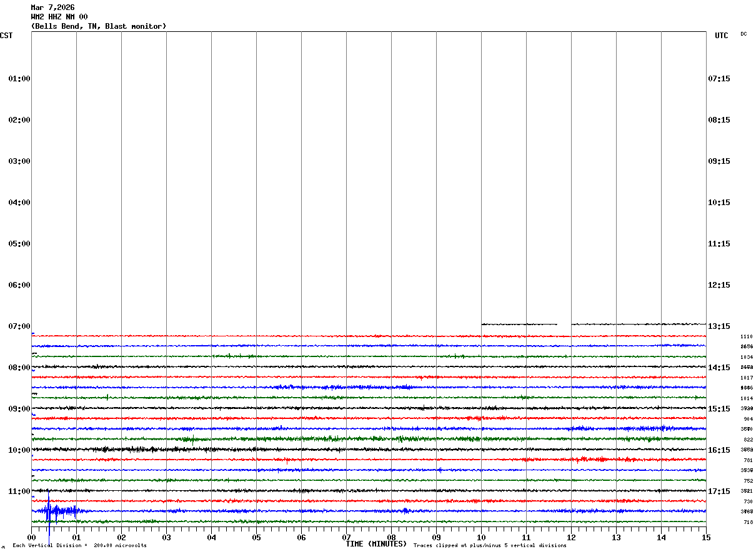
Task: Select the 718 value beside the bottom trace
Action: [x=748, y=522]
